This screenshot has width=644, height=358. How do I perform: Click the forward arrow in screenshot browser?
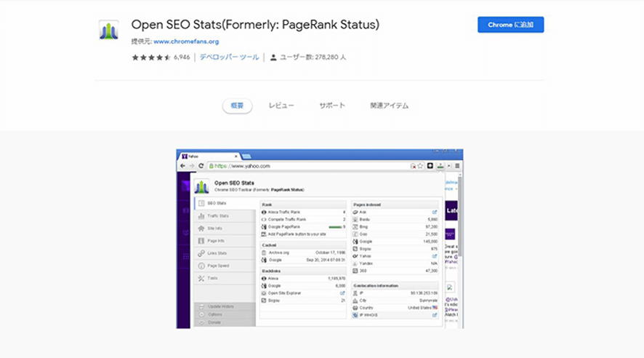(192, 166)
